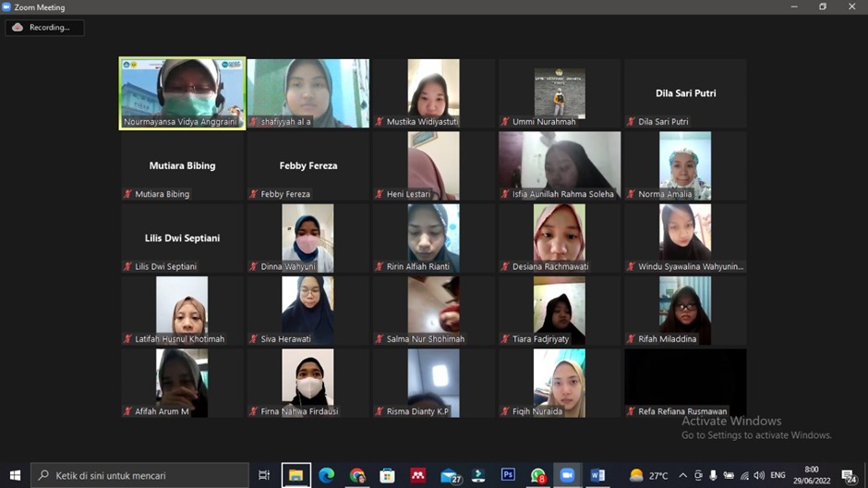The width and height of the screenshot is (868, 488).
Task: Switch the ENG input language indicator
Action: (778, 475)
